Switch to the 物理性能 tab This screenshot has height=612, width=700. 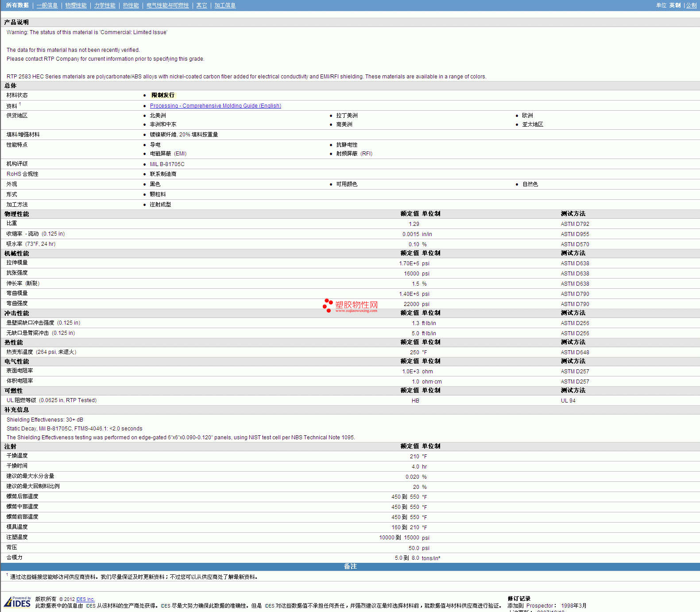[76, 5]
